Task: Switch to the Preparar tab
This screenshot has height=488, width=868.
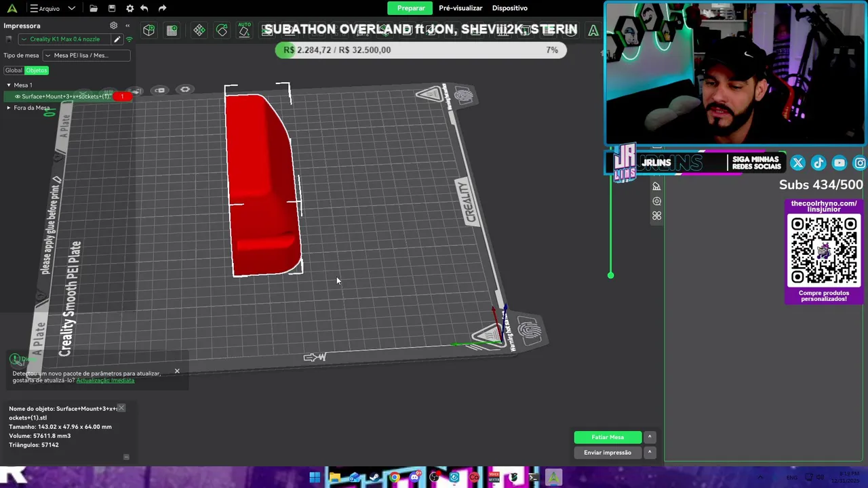Action: click(411, 8)
